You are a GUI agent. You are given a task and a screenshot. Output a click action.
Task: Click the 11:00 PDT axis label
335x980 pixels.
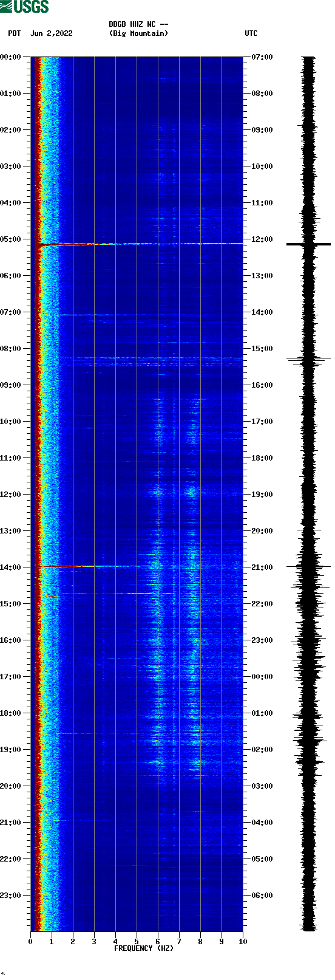pyautogui.click(x=11, y=458)
